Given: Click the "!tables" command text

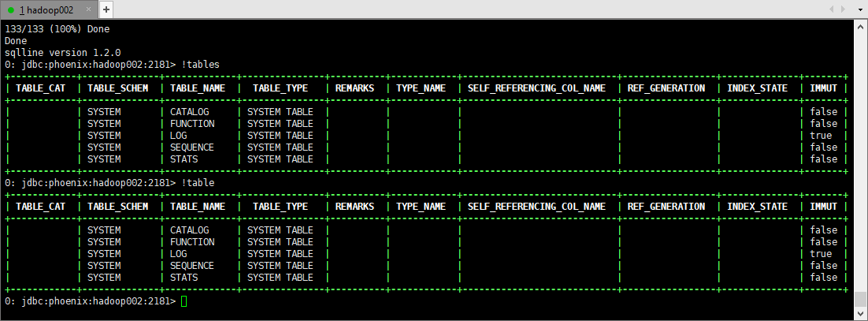Looking at the screenshot, I should (x=200, y=65).
